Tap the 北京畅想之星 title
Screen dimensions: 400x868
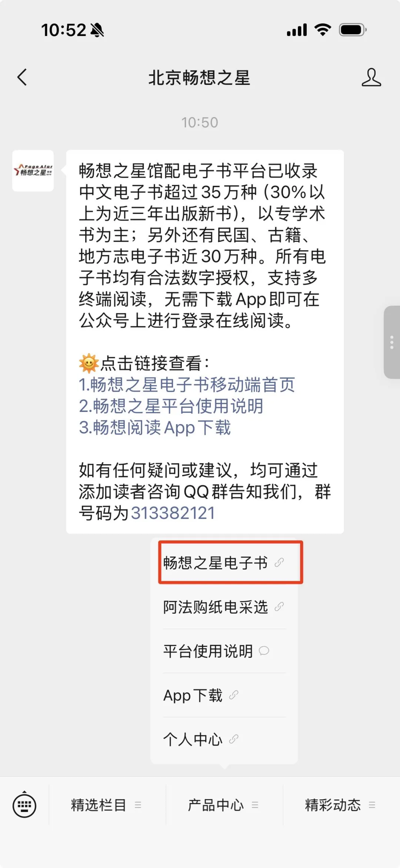(199, 78)
